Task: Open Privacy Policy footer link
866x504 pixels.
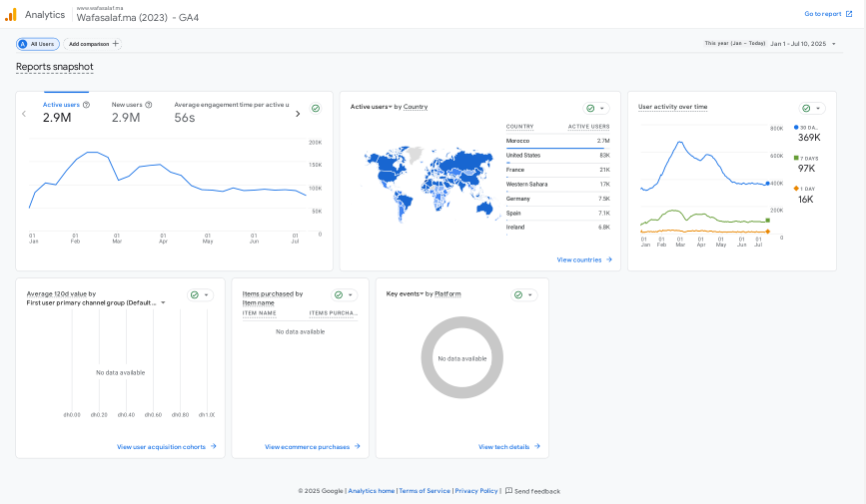Action: (x=476, y=491)
